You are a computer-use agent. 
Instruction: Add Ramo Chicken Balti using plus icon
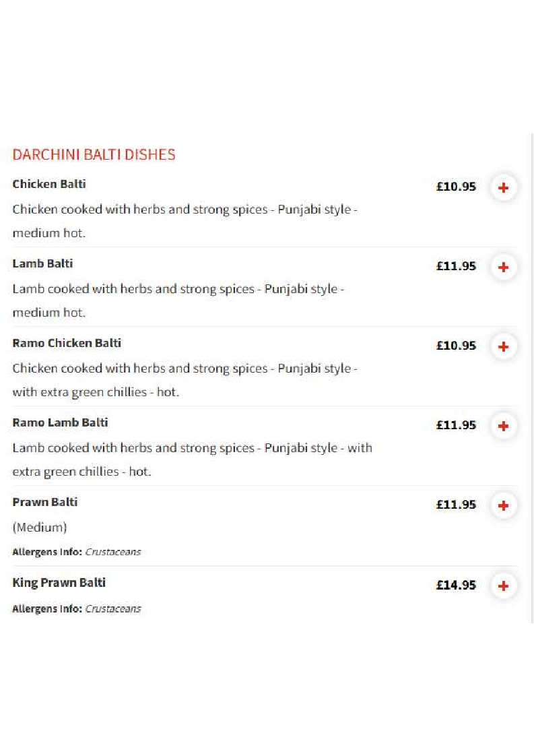(503, 346)
